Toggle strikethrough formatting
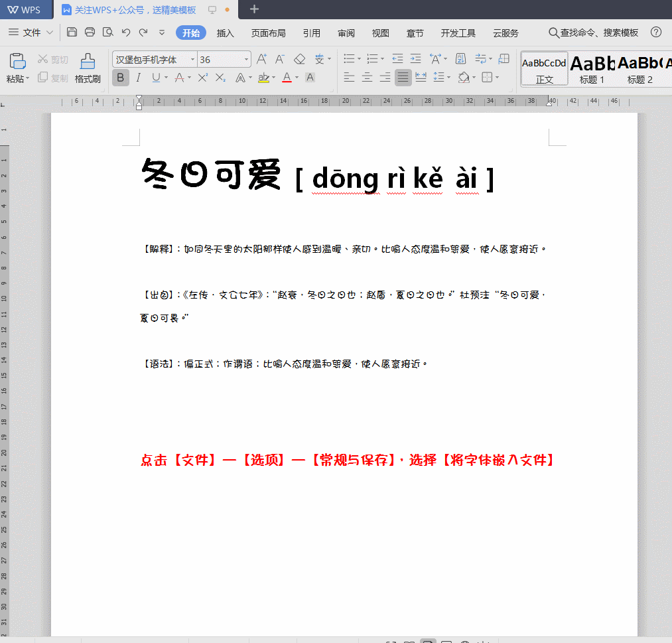672x643 pixels. pyautogui.click(x=179, y=78)
